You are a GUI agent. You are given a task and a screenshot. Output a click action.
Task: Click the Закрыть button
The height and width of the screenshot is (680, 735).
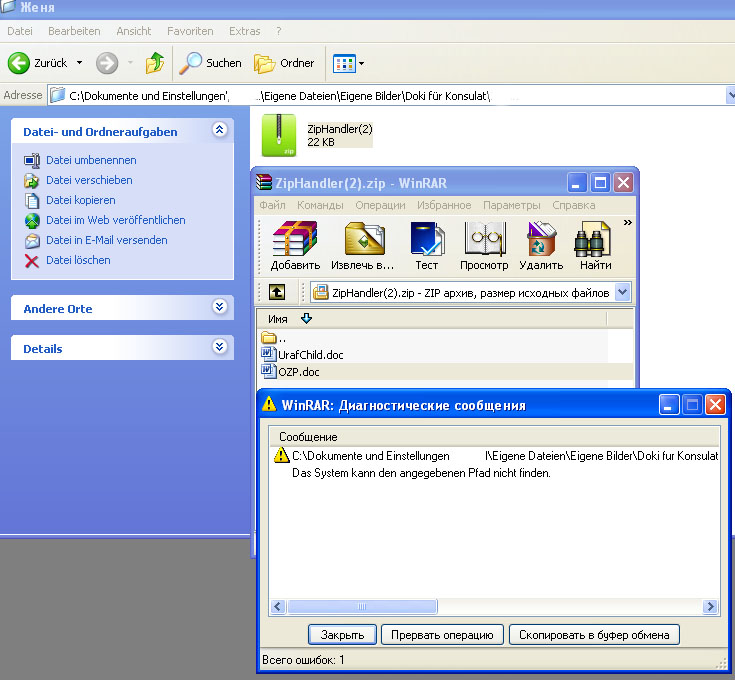pos(342,635)
